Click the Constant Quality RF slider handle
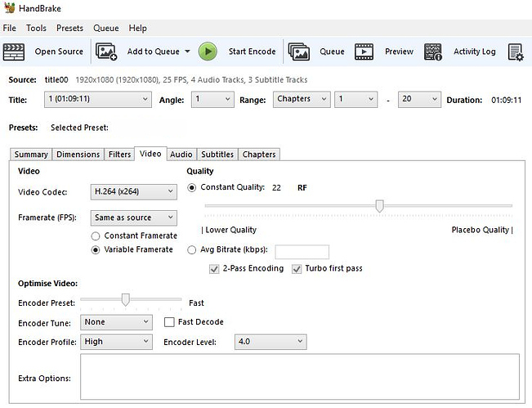Viewport: 532px width, 408px height. click(380, 206)
